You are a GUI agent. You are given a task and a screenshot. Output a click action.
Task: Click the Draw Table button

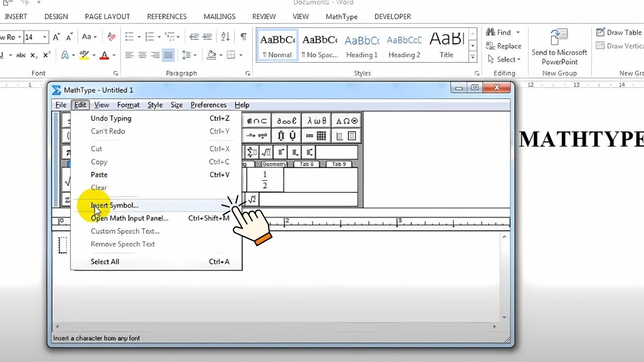click(619, 32)
